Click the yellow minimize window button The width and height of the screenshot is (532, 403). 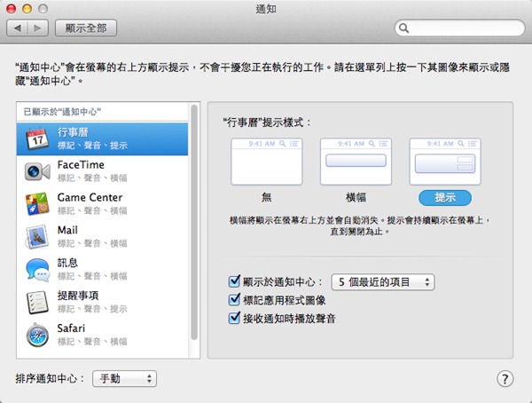click(x=27, y=9)
